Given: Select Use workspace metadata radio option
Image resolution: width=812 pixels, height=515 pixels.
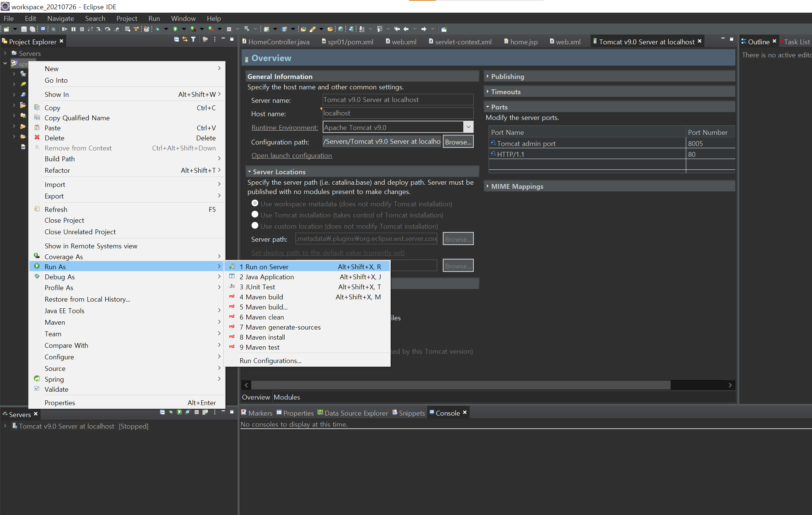Looking at the screenshot, I should (255, 203).
